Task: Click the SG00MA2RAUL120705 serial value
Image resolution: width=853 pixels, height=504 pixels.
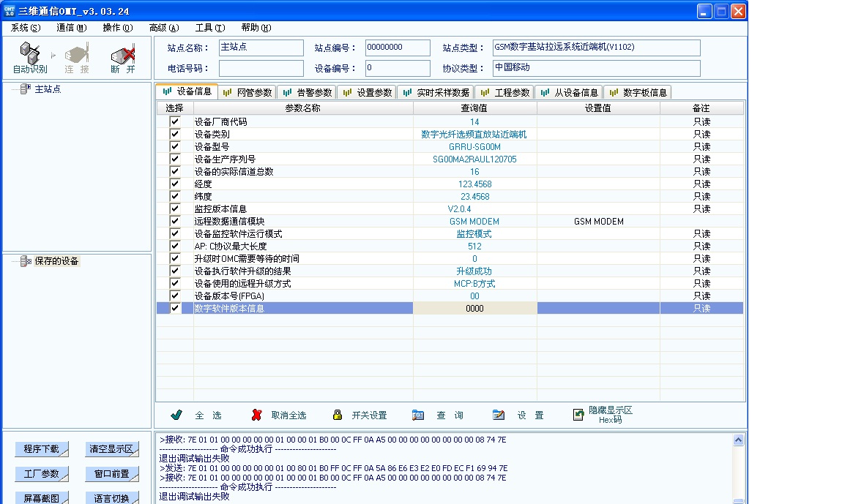Action: click(474, 159)
